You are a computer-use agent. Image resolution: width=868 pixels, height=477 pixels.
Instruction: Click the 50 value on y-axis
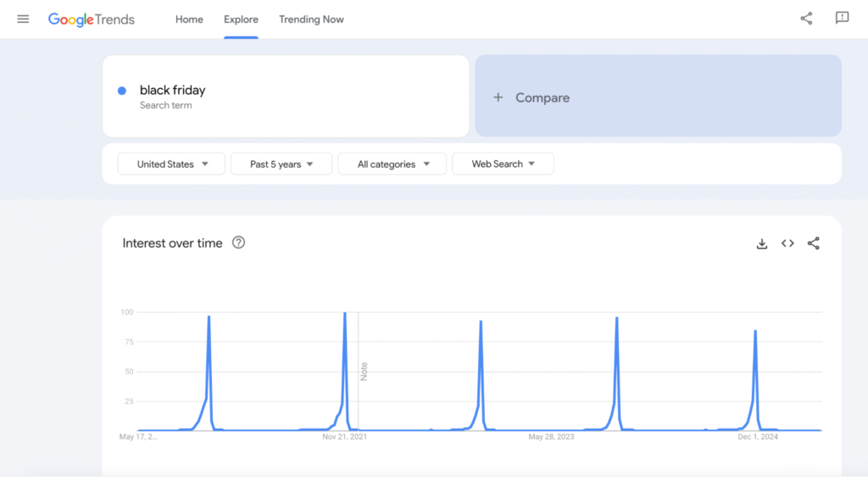click(x=129, y=371)
